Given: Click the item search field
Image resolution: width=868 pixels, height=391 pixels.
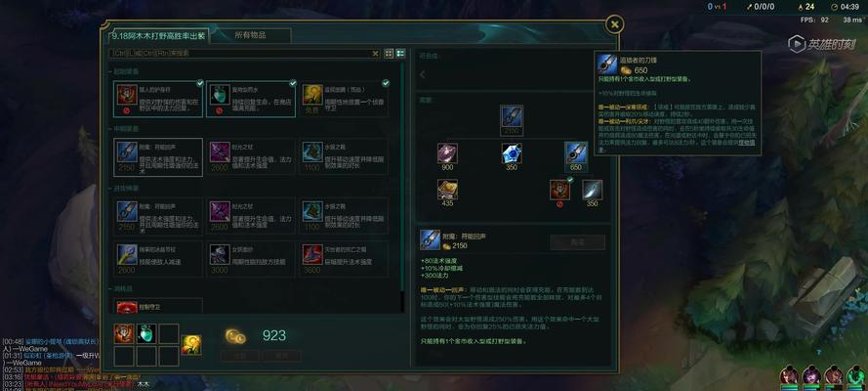Looking at the screenshot, I should coord(241,53).
